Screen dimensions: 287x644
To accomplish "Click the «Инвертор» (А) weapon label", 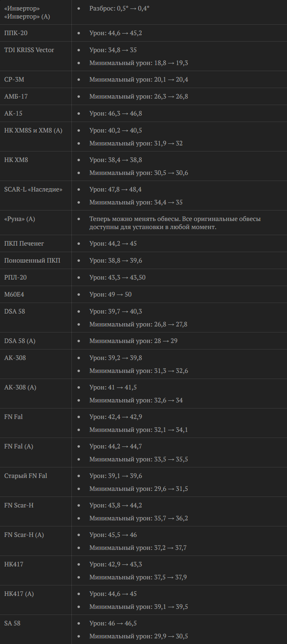I will (x=27, y=17).
